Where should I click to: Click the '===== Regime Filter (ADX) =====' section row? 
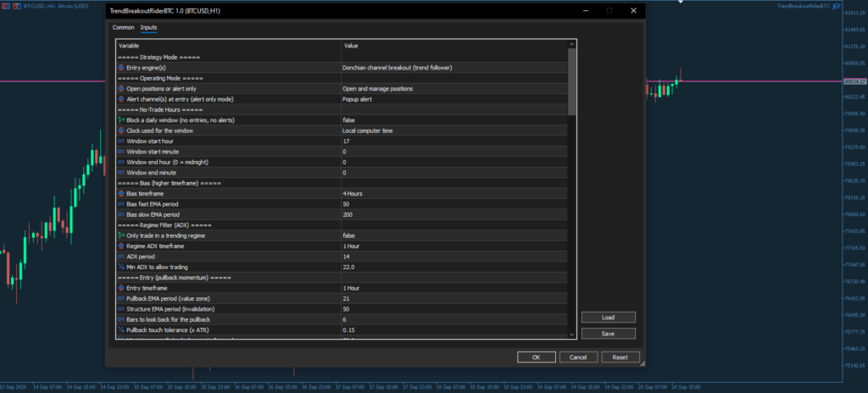[x=342, y=224]
